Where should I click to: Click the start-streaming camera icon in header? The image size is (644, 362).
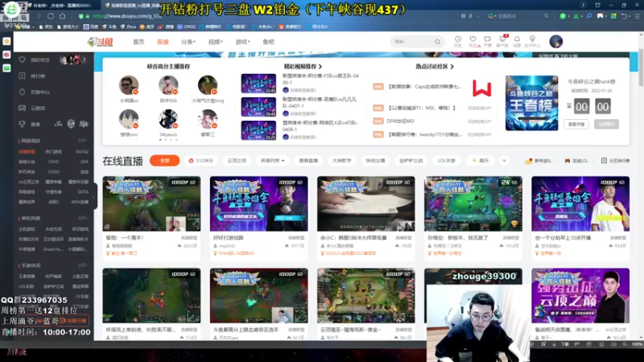(x=488, y=39)
